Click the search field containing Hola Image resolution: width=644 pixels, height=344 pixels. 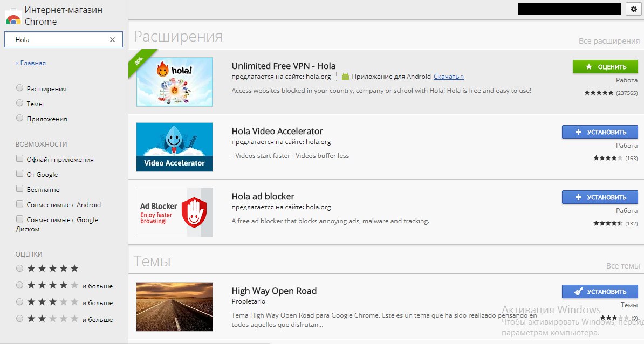[x=63, y=39]
